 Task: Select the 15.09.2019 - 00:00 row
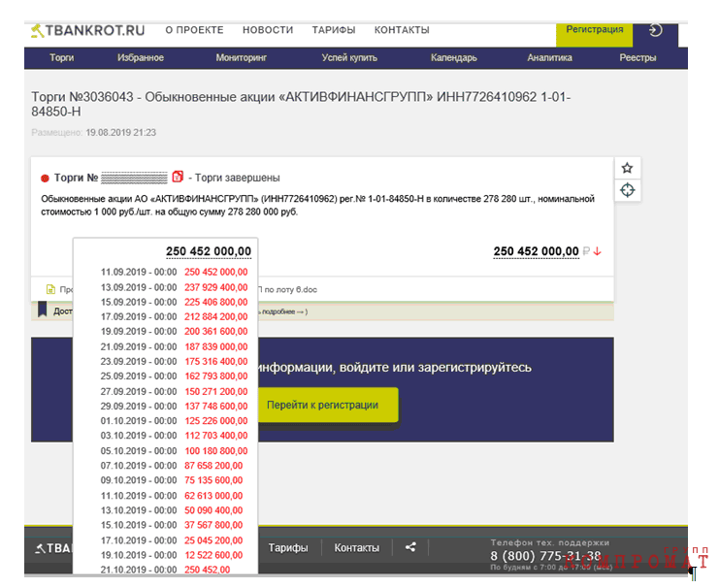[175, 303]
